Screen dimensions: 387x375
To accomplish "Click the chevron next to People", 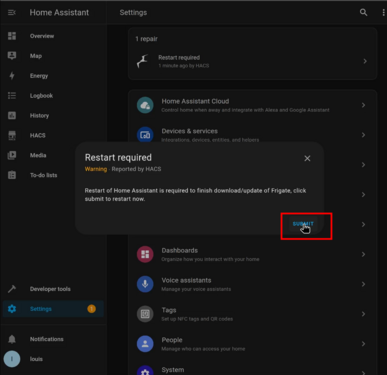I will coord(363,344).
